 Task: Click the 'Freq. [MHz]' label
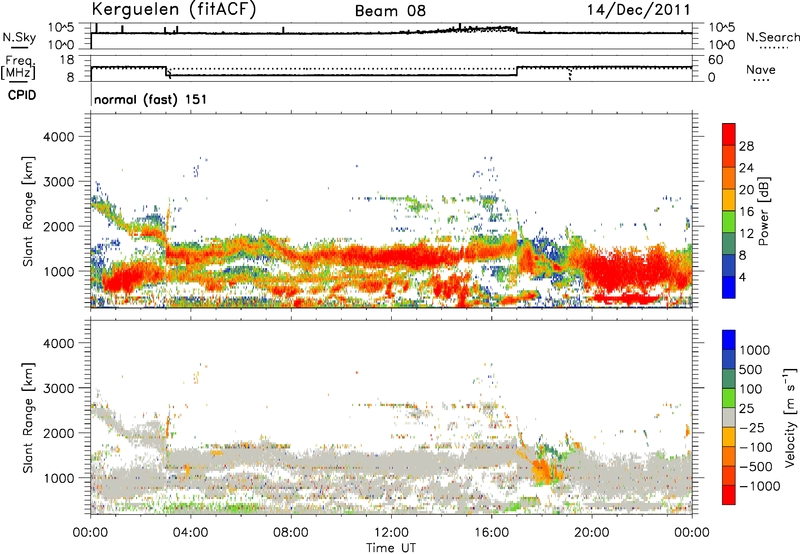pyautogui.click(x=19, y=68)
